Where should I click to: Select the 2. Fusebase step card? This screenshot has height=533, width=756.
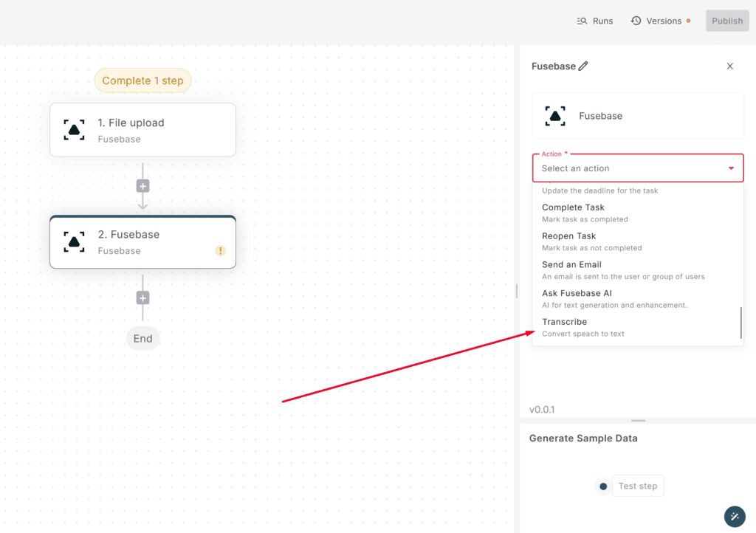tap(142, 242)
